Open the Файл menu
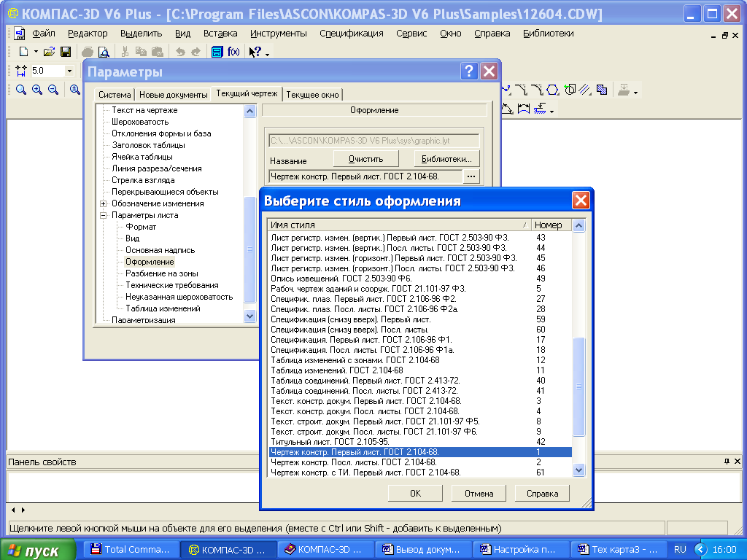Image resolution: width=747 pixels, height=560 pixels. [x=44, y=34]
